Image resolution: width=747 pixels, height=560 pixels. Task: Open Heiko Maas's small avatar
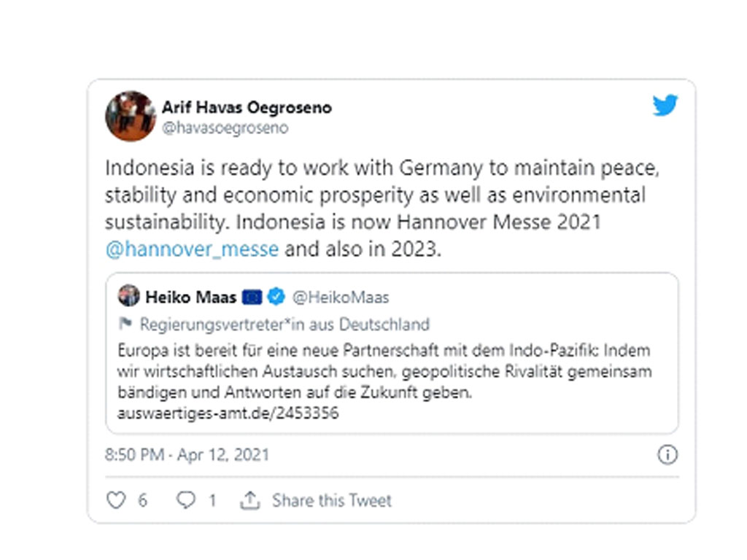(128, 295)
